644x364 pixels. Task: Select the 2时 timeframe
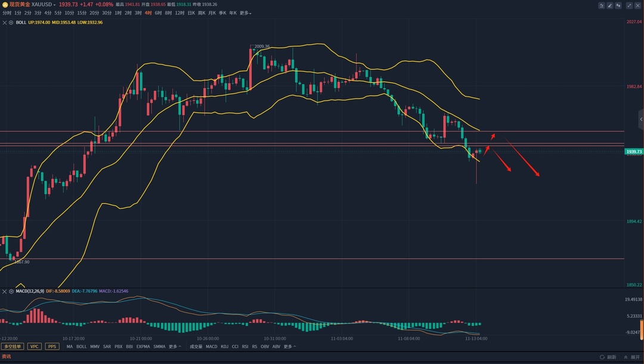[128, 13]
